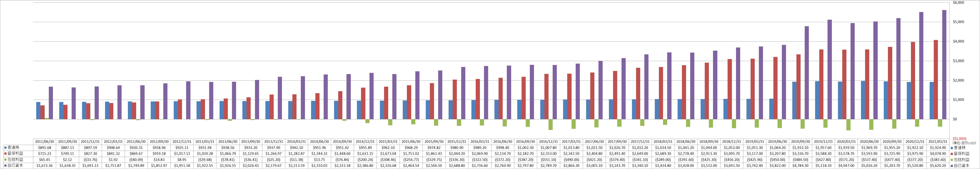
Task: Select the cell showing $1,002.30
Action: coord(525,148)
